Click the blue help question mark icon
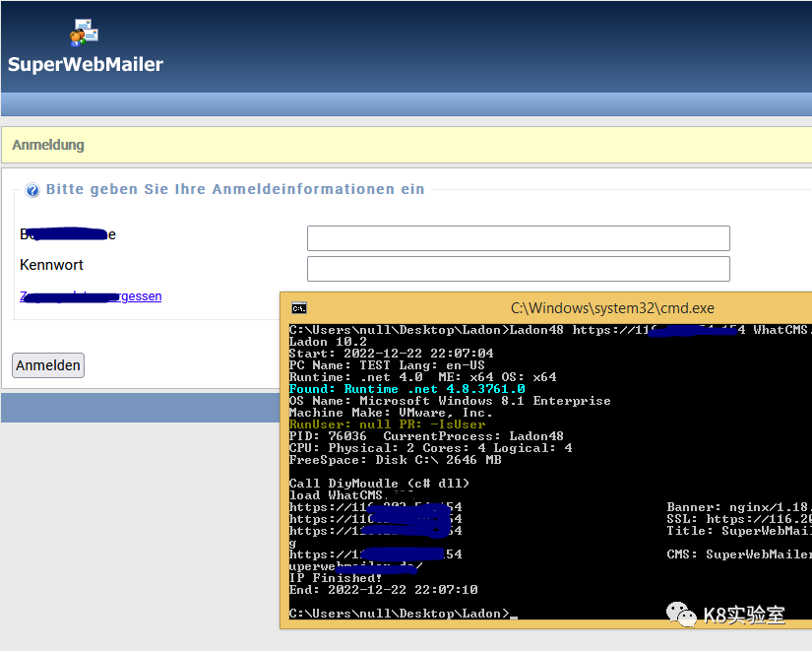 coord(32,190)
